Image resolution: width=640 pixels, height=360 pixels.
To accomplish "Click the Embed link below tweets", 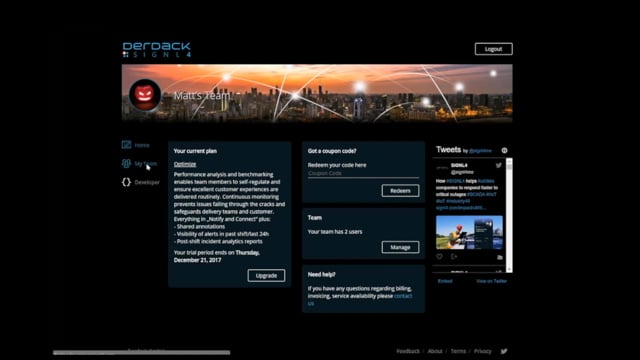I will 445,281.
